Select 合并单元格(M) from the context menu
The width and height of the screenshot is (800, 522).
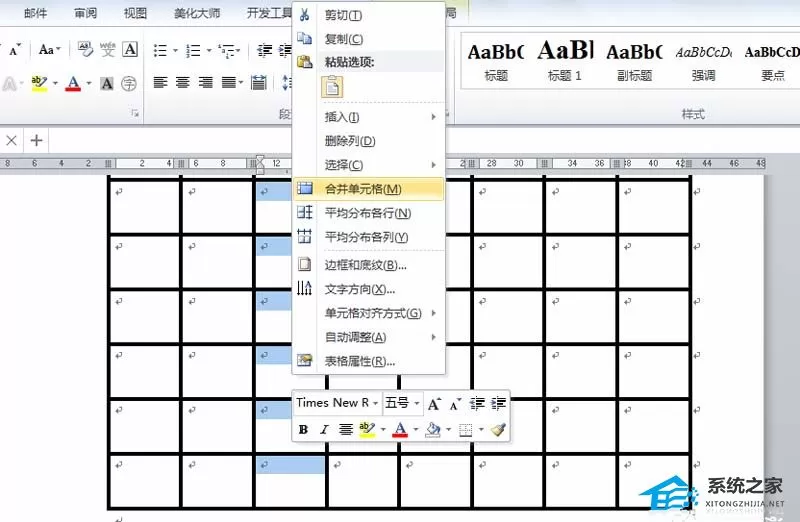(368, 189)
